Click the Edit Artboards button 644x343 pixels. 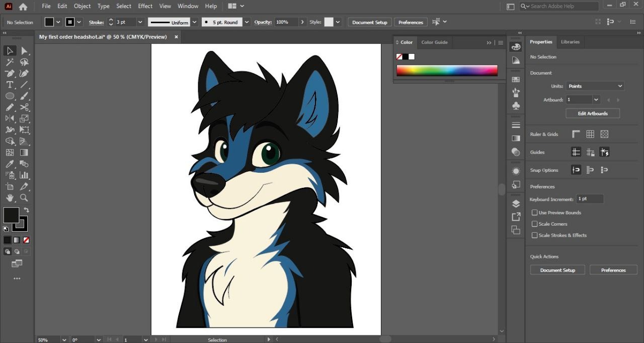click(592, 113)
